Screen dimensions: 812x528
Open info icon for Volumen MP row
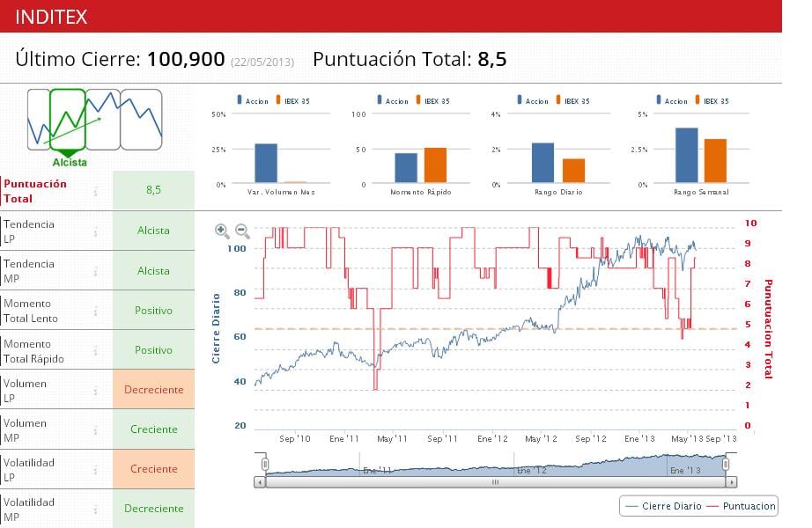[96, 430]
